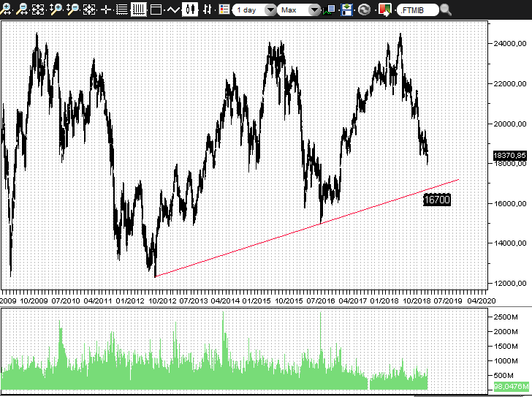
Task: Click the 98,0476M volume value label
Action: tap(511, 386)
